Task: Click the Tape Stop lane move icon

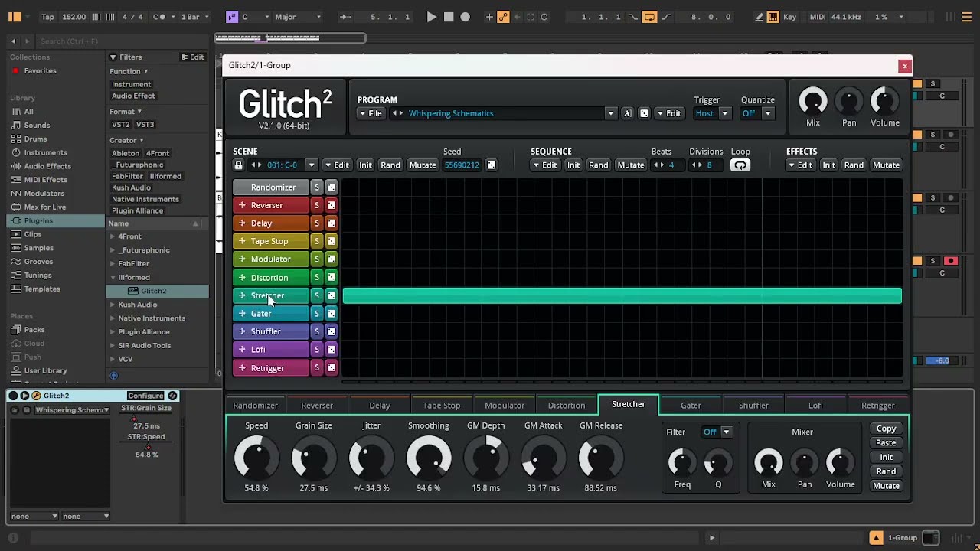Action: coord(242,241)
